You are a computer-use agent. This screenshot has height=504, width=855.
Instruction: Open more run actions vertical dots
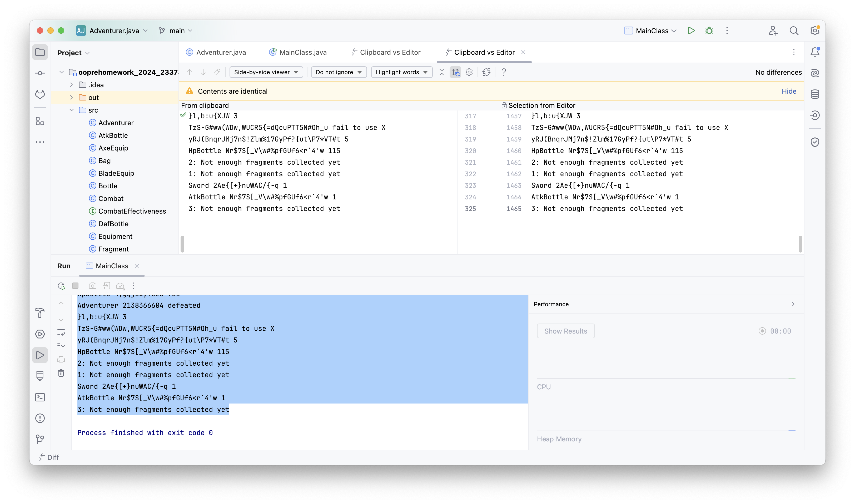point(727,31)
